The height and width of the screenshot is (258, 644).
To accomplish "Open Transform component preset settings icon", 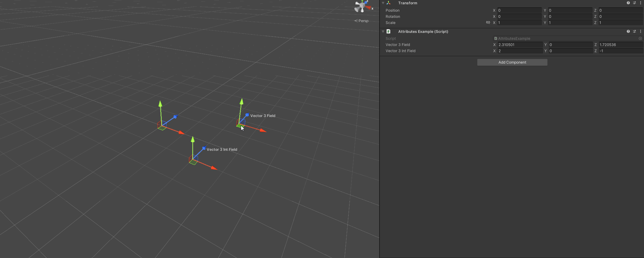I will point(634,3).
